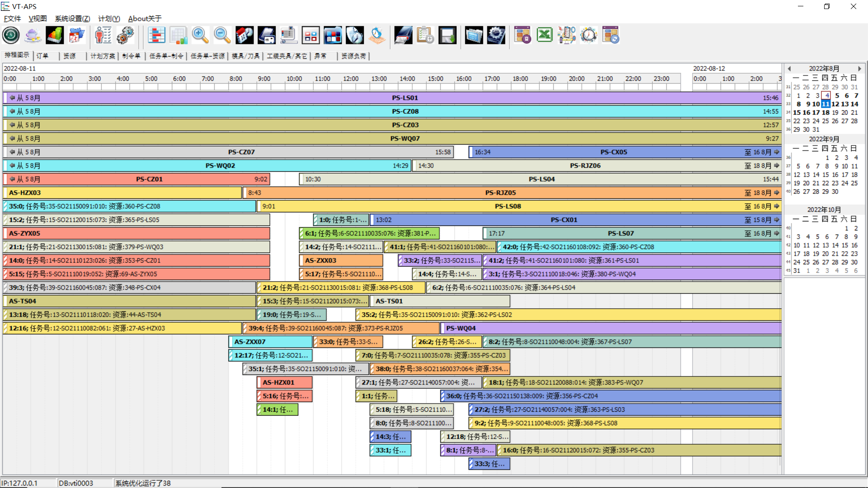Open the Gantt chart view icon
868x488 pixels.
[x=156, y=35]
